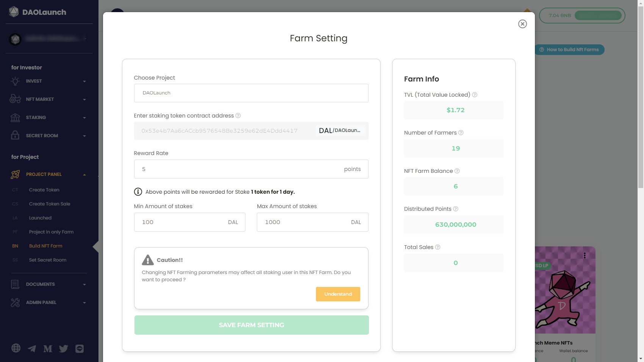Image resolution: width=644 pixels, height=362 pixels.
Task: Click the Reward Rate input field
Action: tap(239, 169)
